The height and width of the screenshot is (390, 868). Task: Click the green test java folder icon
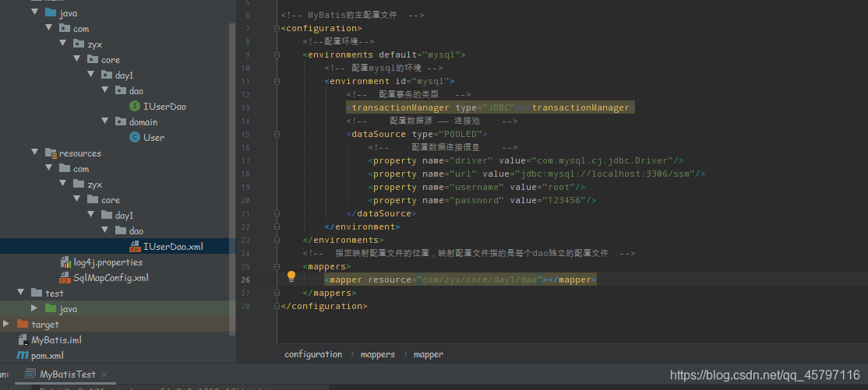[x=51, y=309]
